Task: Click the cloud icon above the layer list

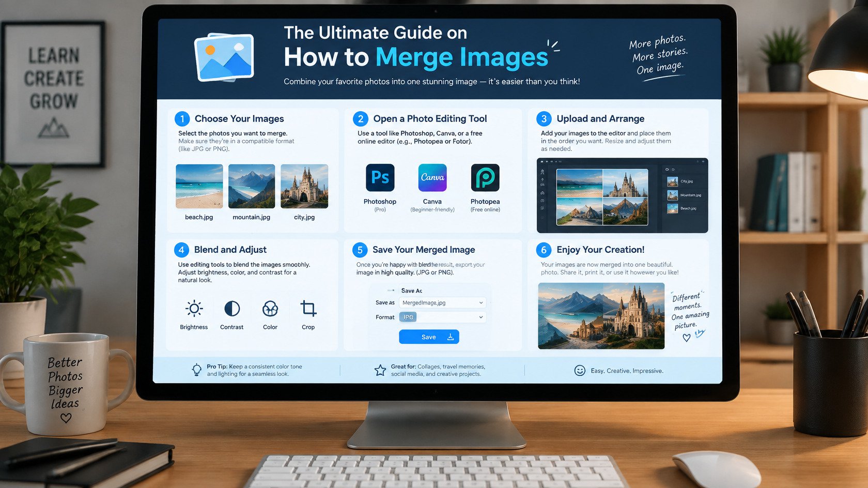Action: [667, 169]
